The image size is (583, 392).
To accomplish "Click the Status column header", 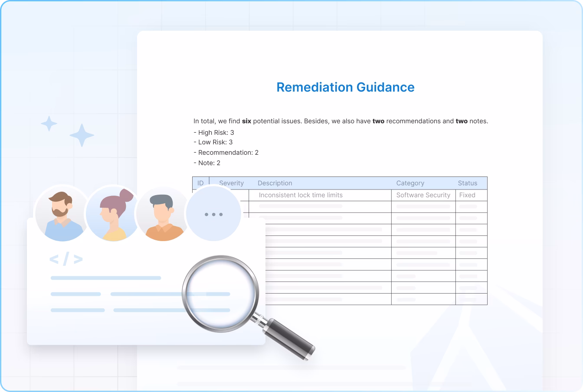I will click(467, 183).
